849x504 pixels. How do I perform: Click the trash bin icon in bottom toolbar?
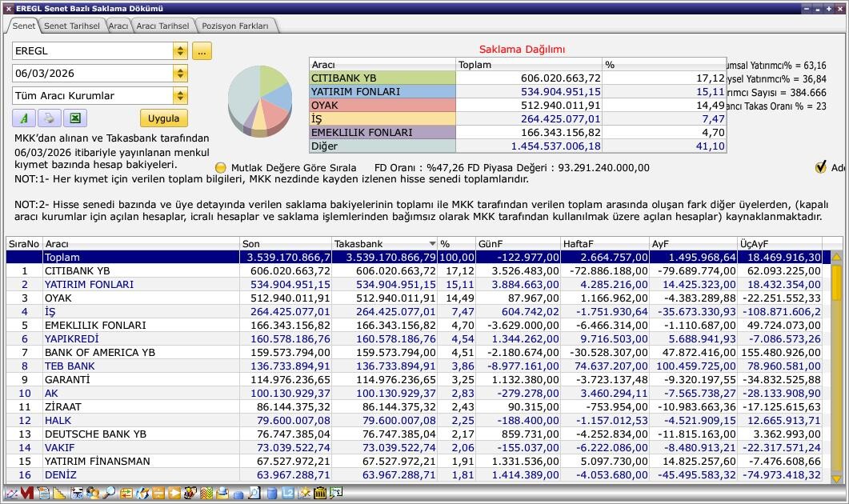tap(320, 494)
